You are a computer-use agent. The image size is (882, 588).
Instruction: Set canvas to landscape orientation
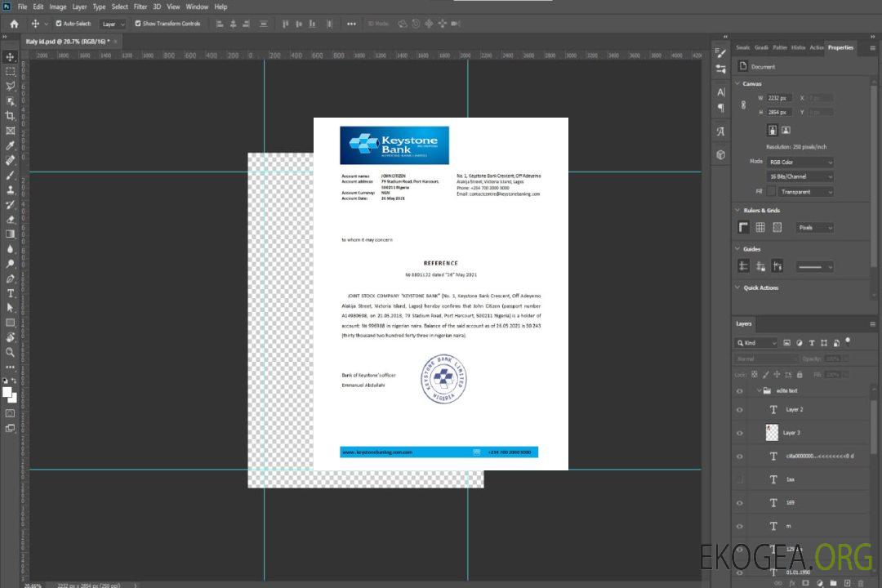[x=786, y=130]
